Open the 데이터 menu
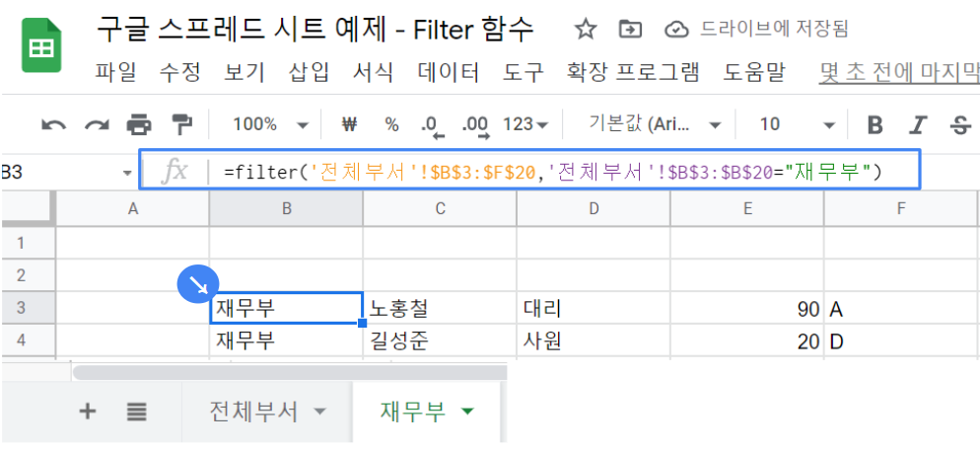Image resolution: width=980 pixels, height=451 pixels. pos(449,73)
